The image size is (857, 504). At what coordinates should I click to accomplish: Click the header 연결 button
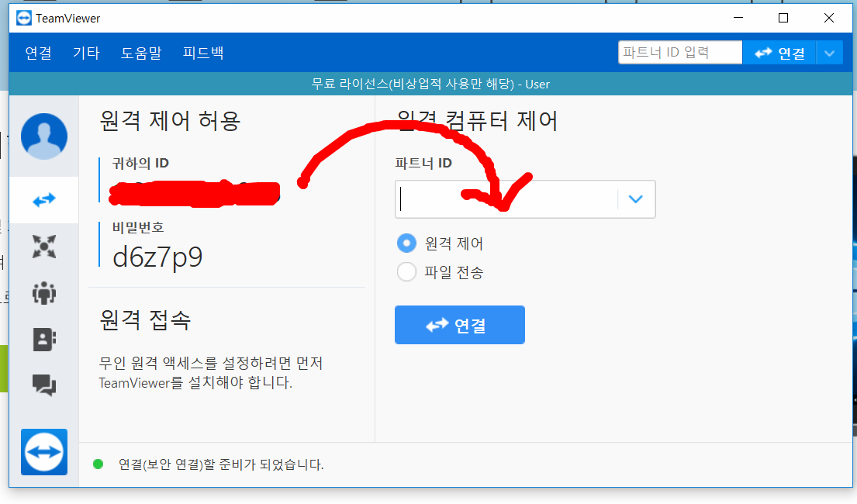pyautogui.click(x=779, y=53)
